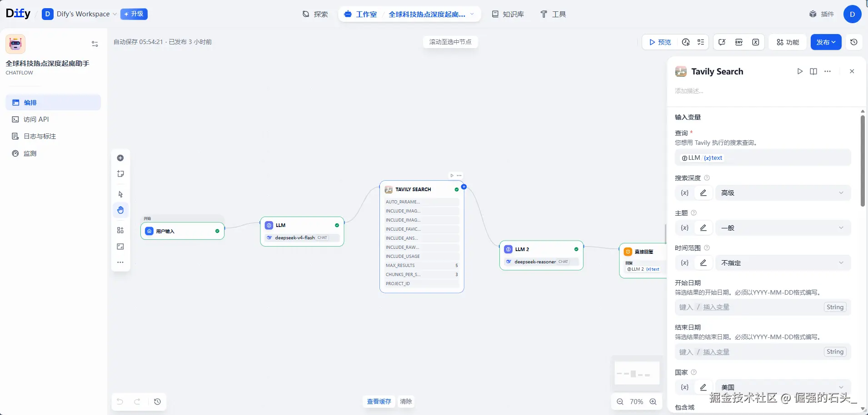
Task: Select 日志与标注 in the sidebar
Action: (53, 136)
